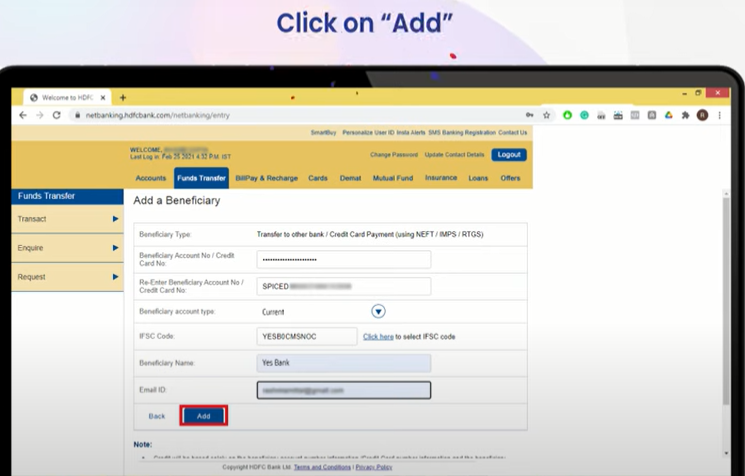Click the saved password key icon
The height and width of the screenshot is (476, 745).
[x=529, y=115]
